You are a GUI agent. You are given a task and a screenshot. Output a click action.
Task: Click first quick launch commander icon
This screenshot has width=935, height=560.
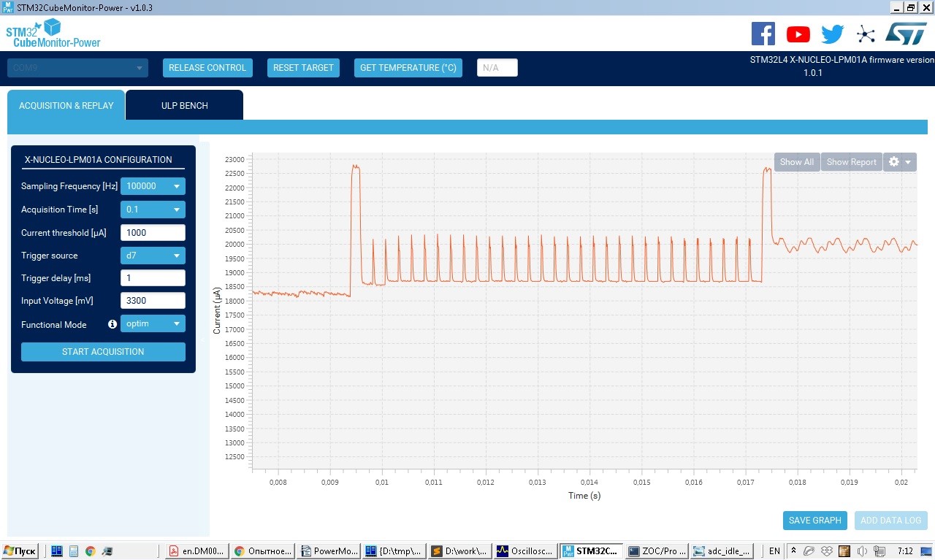click(56, 551)
